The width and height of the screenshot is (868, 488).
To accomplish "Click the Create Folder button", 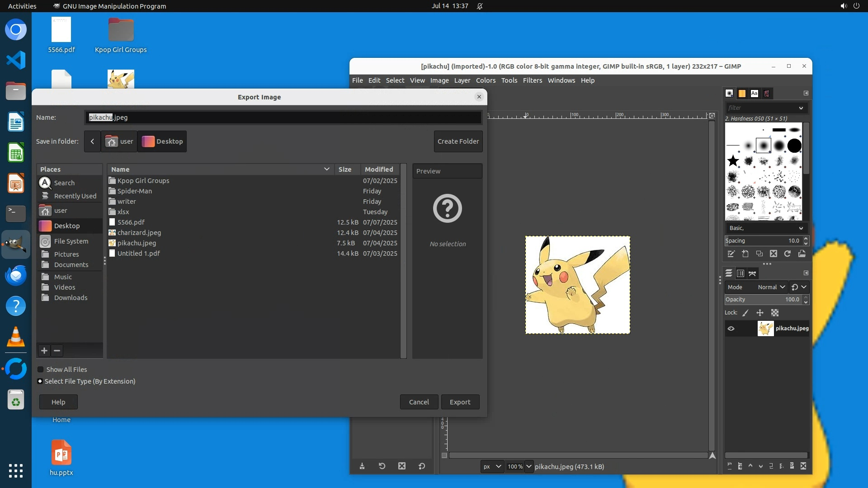I will (x=458, y=141).
